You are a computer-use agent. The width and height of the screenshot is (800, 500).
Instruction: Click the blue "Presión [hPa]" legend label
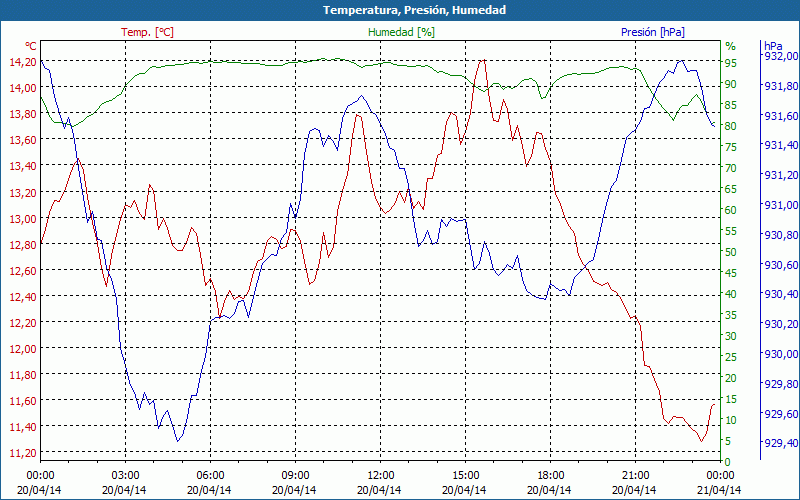coord(653,32)
